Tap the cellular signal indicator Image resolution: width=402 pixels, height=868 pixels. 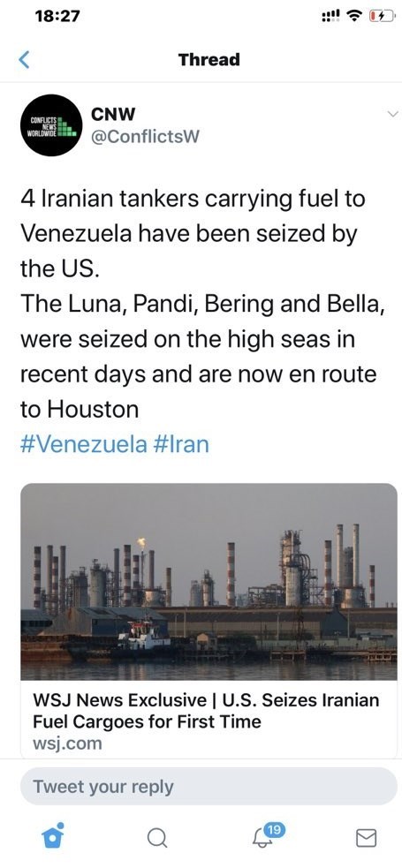point(330,18)
